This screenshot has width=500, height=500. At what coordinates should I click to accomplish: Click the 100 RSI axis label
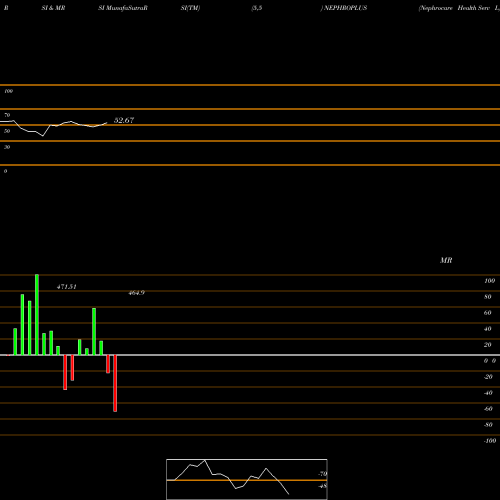click(8, 91)
